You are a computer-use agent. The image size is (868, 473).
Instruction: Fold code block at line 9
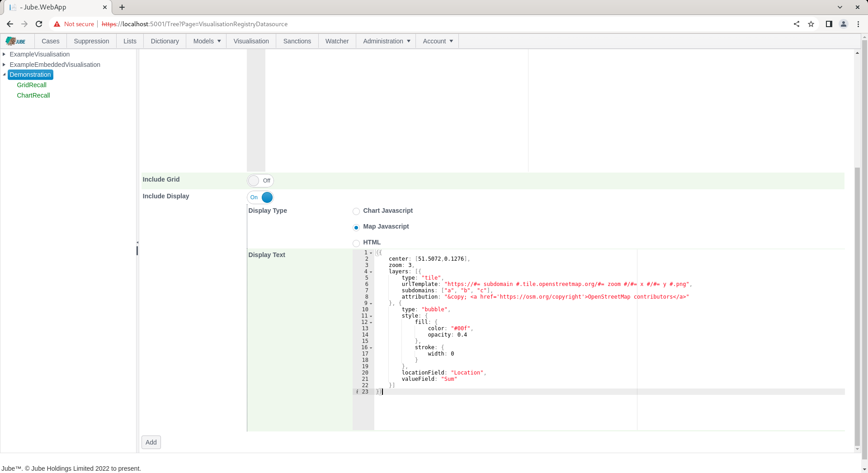pos(371,304)
